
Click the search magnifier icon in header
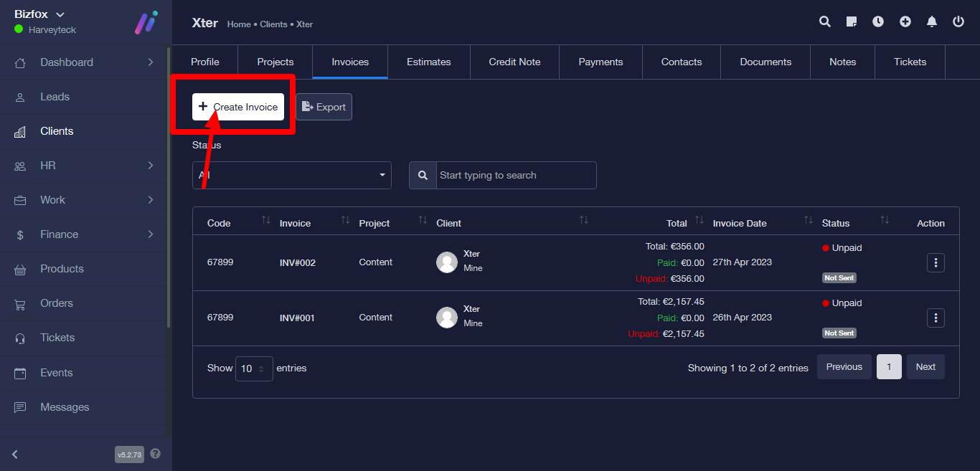(x=825, y=22)
